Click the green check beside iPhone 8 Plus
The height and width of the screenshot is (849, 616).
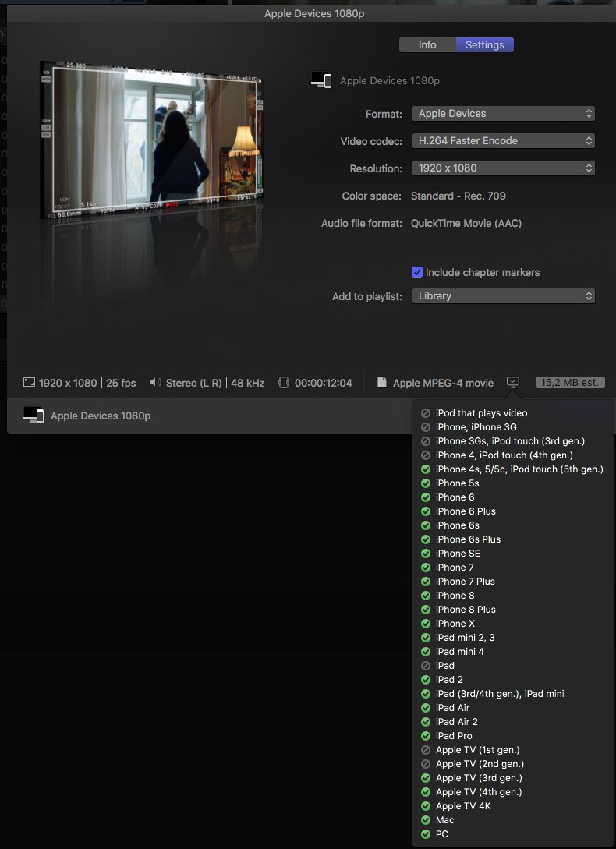click(x=426, y=609)
